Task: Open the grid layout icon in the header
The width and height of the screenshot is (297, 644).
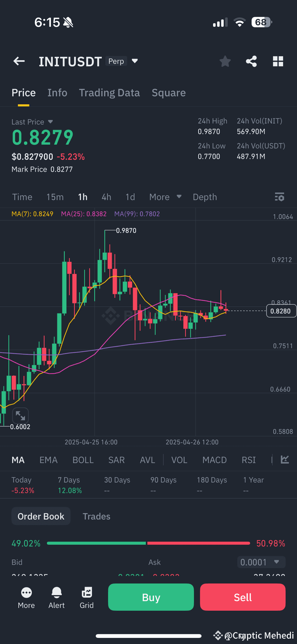Action: (278, 61)
